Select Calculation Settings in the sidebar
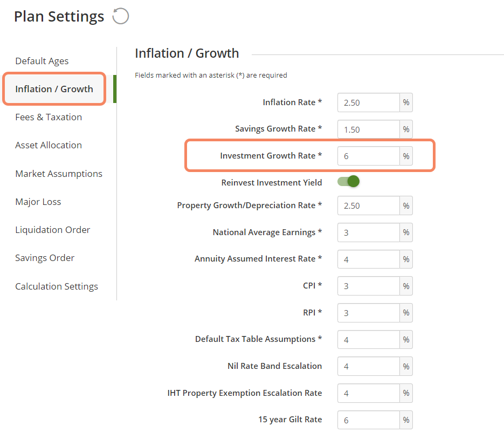 pos(57,286)
